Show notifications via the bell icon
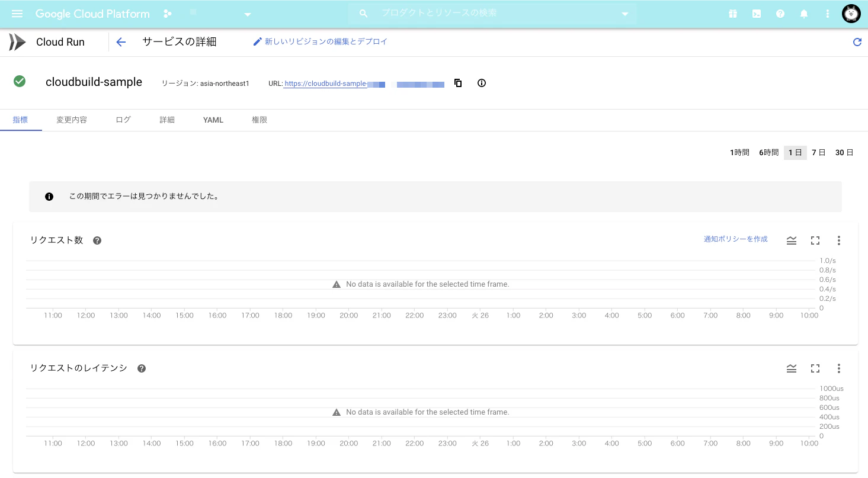Image resolution: width=868 pixels, height=478 pixels. [x=804, y=14]
